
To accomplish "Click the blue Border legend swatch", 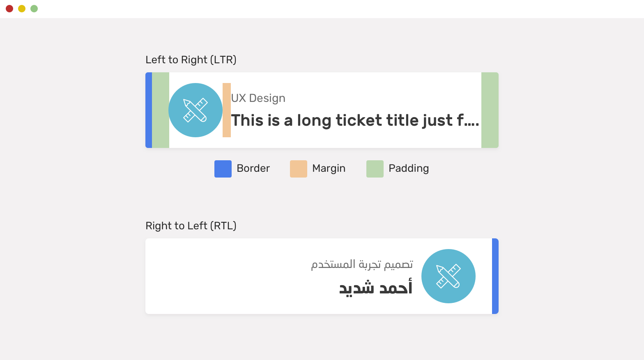I will (x=223, y=169).
